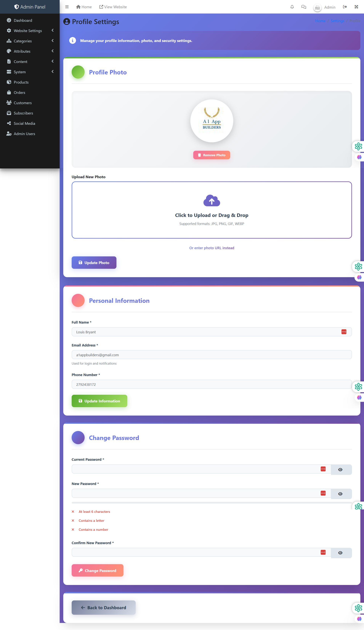Toggle visibility of Confirm New Password
The height and width of the screenshot is (630, 364).
[340, 553]
